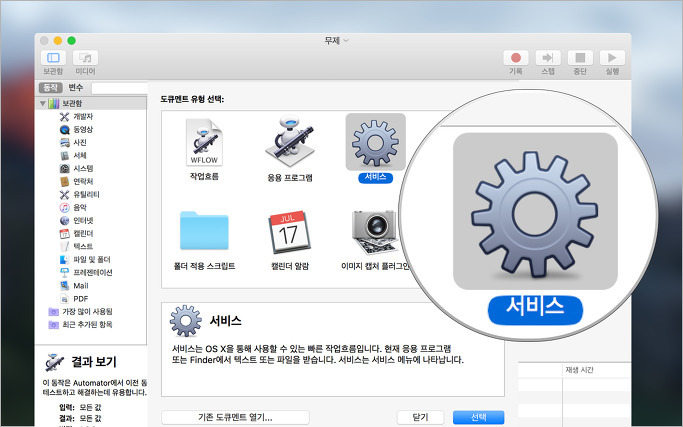Click the 도큐멘트 유형 선택: label
The height and width of the screenshot is (427, 683).
pyautogui.click(x=192, y=99)
